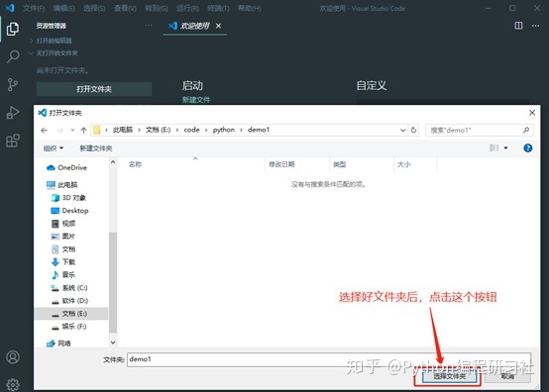Viewport: 549px width, 392px height.
Task: Refresh the demo1 folder listing
Action: click(x=413, y=130)
